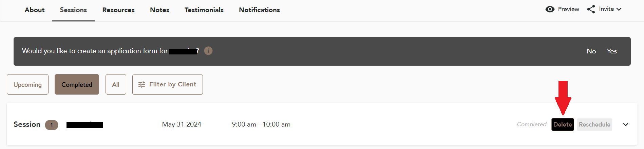Image resolution: width=644 pixels, height=149 pixels.
Task: Decline with No on application form prompt
Action: click(591, 51)
